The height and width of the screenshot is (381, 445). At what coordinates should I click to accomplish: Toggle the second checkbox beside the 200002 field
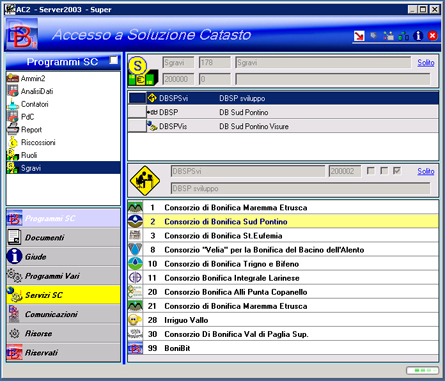pos(384,171)
